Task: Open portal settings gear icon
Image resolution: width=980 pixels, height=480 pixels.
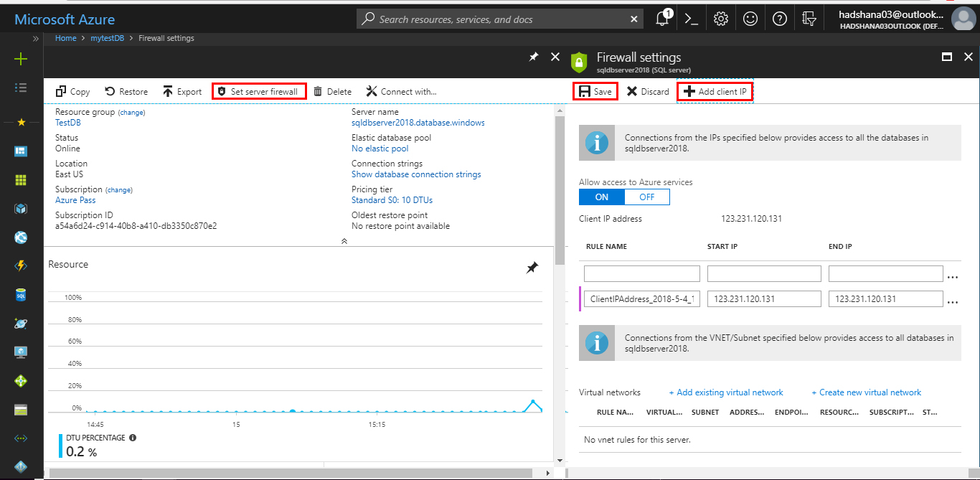Action: click(x=721, y=19)
